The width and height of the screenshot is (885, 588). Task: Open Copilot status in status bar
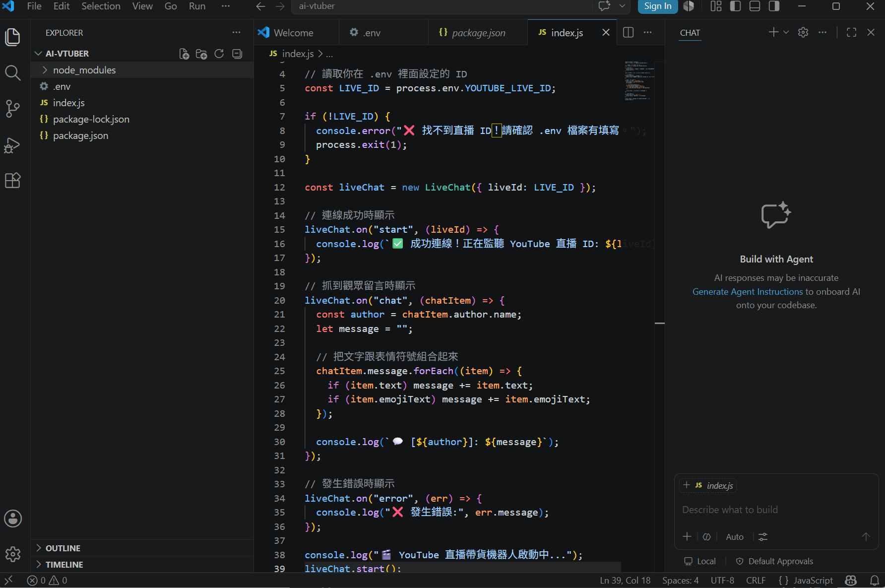coord(851,581)
